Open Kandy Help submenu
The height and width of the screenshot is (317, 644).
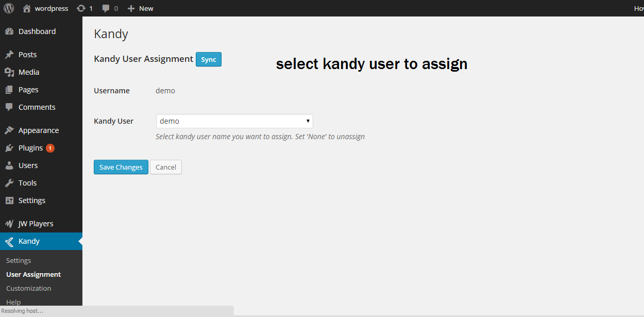click(13, 302)
